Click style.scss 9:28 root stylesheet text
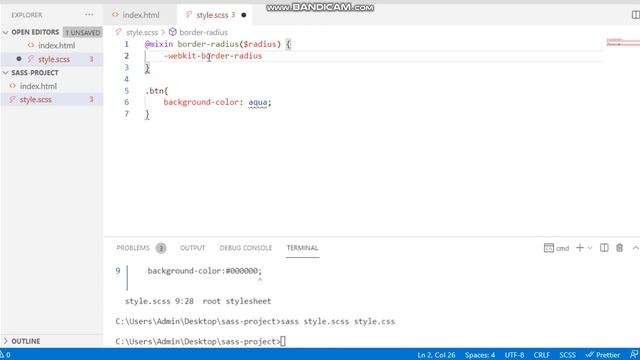Screen dimensions: 640x360 click(x=198, y=301)
